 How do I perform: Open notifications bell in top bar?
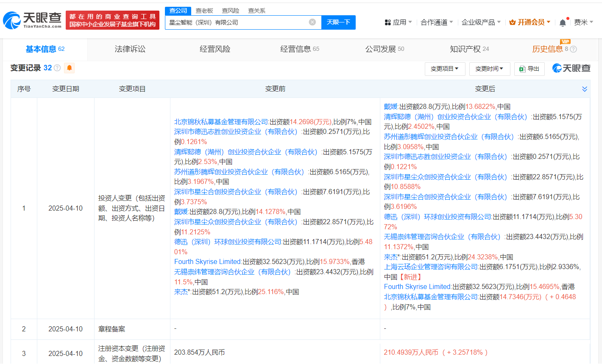563,22
